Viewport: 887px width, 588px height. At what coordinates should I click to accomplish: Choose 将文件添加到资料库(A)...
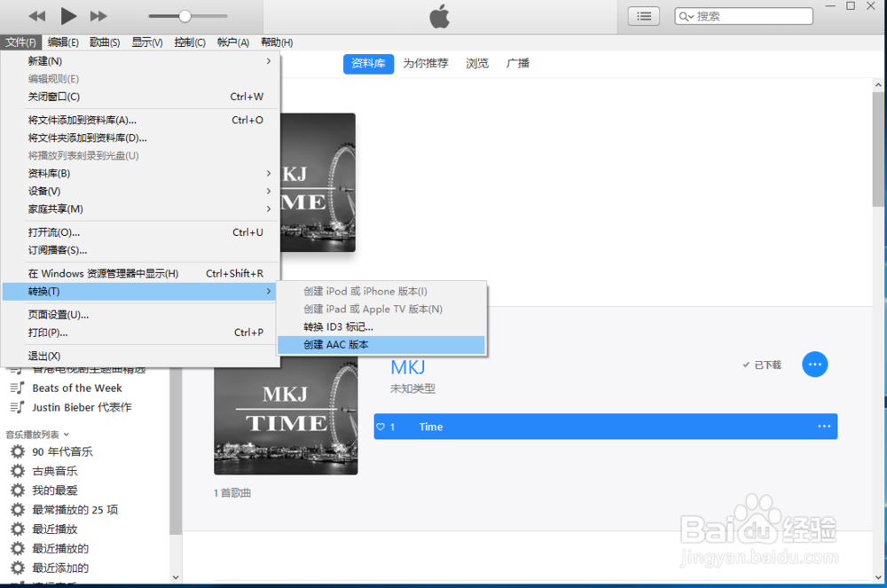point(140,120)
